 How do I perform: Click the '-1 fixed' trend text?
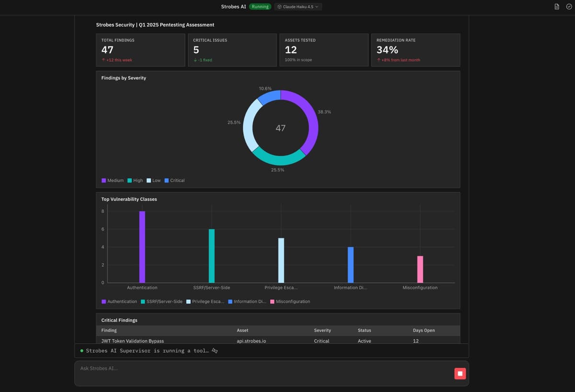click(x=203, y=60)
